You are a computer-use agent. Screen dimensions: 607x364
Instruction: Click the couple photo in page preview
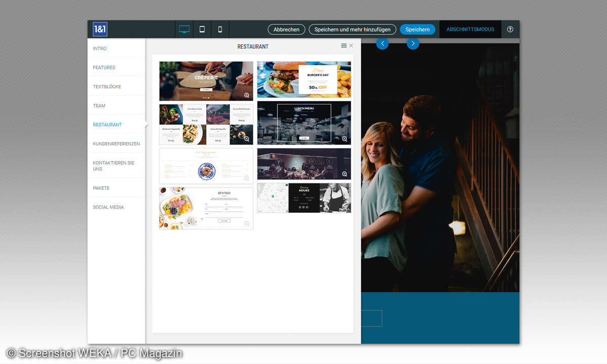pyautogui.click(x=440, y=168)
